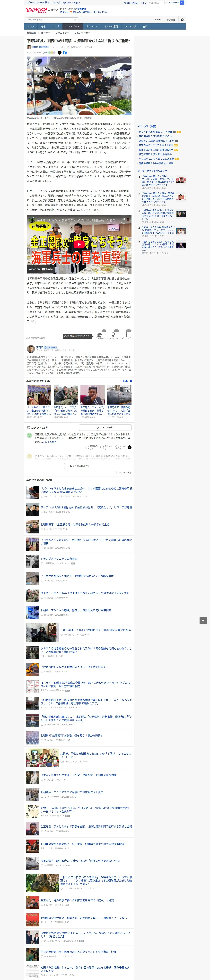The width and height of the screenshot is (210, 980).
Task: Select オーサー sub-tab
Action: pyautogui.click(x=46, y=33)
